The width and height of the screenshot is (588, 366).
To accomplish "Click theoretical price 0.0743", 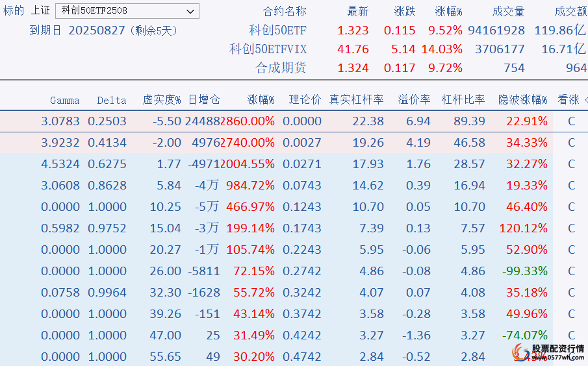I will tap(302, 186).
